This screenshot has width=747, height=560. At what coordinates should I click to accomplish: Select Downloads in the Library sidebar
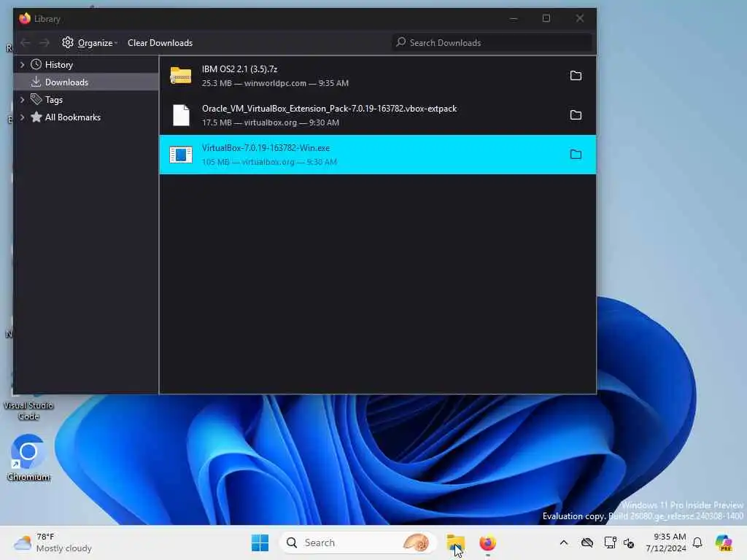[86, 82]
